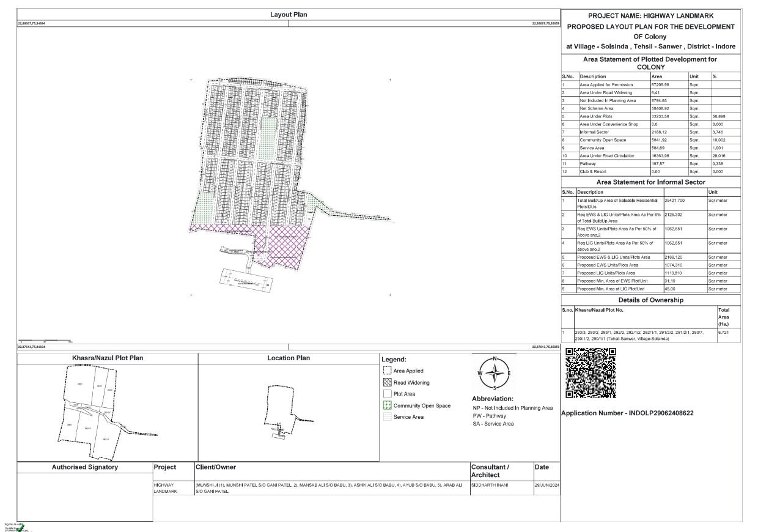758x532 pixels.
Task: Click the Plot Area legend box
Action: 386,394
